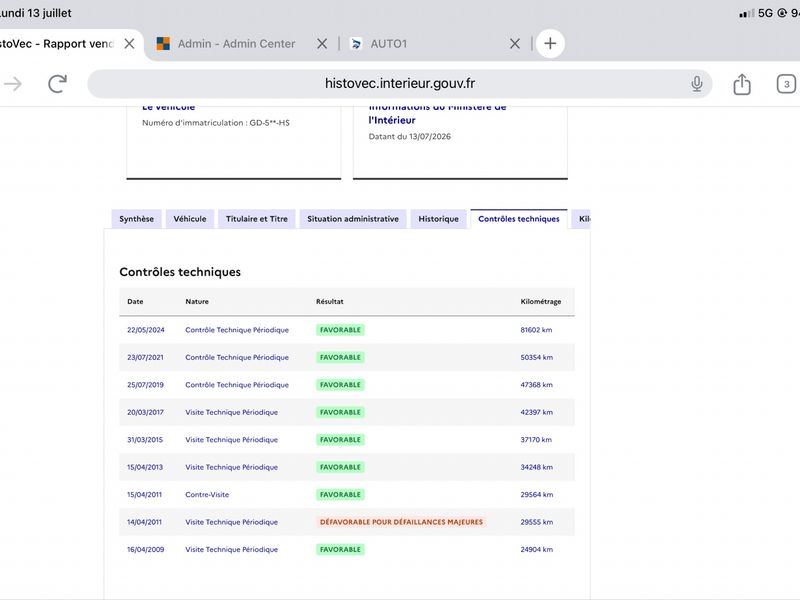Click the AUTO1 tab favicon
The image size is (800, 600).
[356, 44]
